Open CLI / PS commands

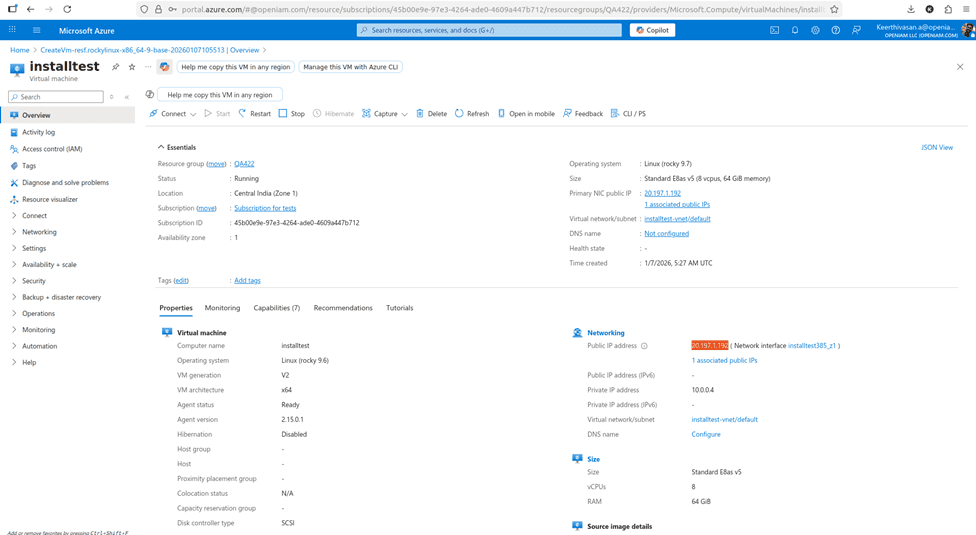(x=628, y=113)
